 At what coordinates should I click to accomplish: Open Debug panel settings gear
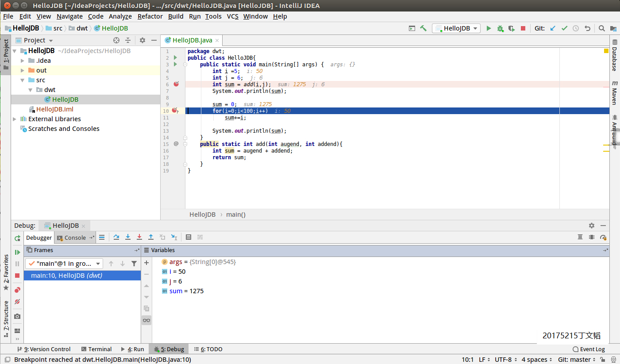pos(592,226)
